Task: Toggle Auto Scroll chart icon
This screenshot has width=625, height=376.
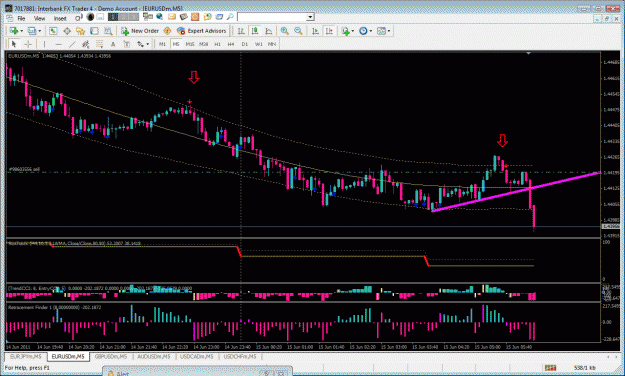Action: click(x=316, y=31)
